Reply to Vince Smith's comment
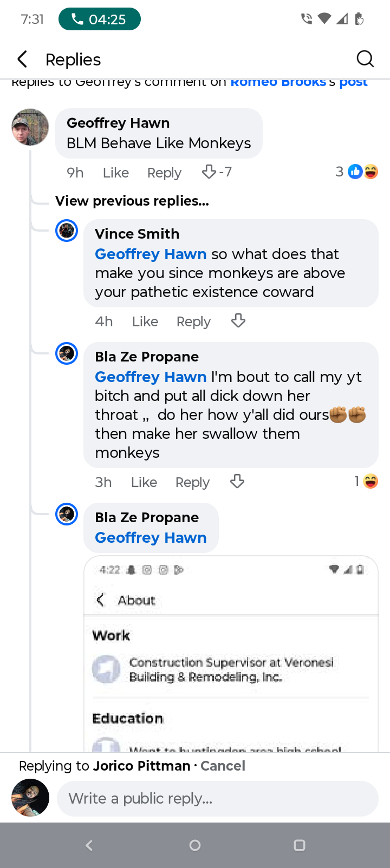This screenshot has height=868, width=390. tap(193, 321)
